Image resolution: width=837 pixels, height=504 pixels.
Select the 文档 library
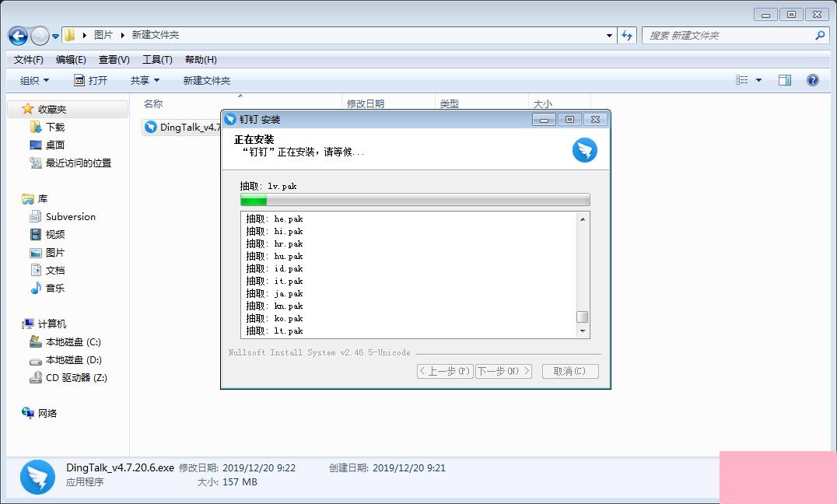55,270
